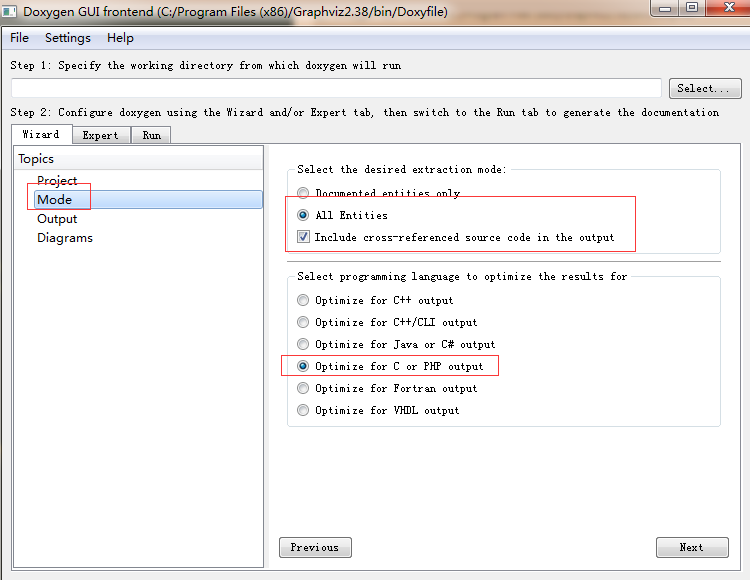Open the Help menu
This screenshot has width=750, height=580.
coord(120,38)
